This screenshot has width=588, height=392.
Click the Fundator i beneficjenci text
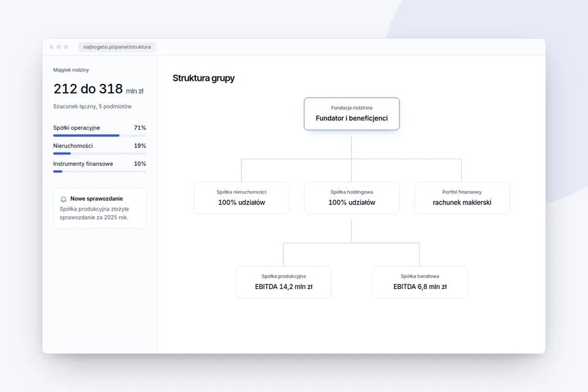[352, 118]
